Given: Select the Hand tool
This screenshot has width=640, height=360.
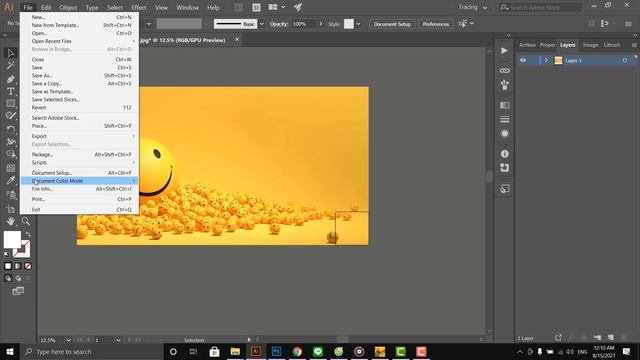Looking at the screenshot, I should (11, 221).
